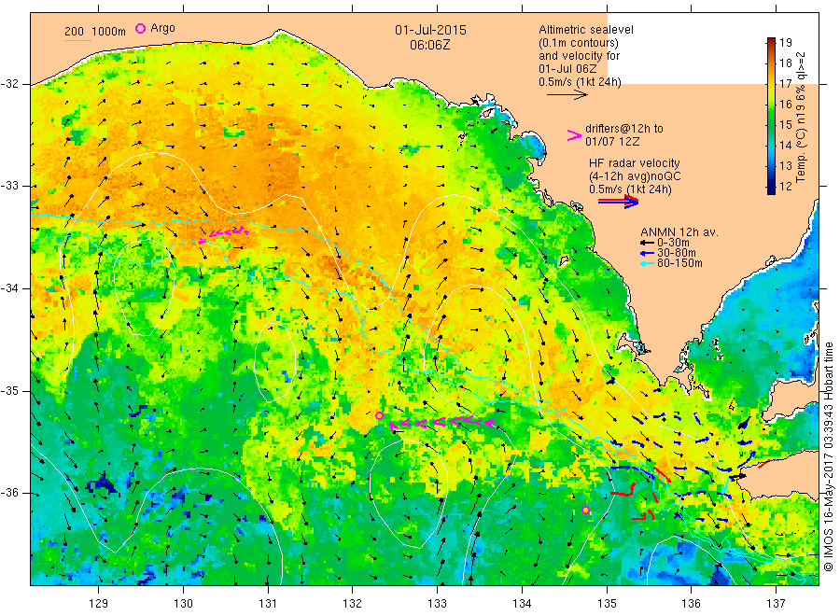The width and height of the screenshot is (840, 616).
Task: Click the 'Altimetric sealevel' label
Action: pos(586,30)
